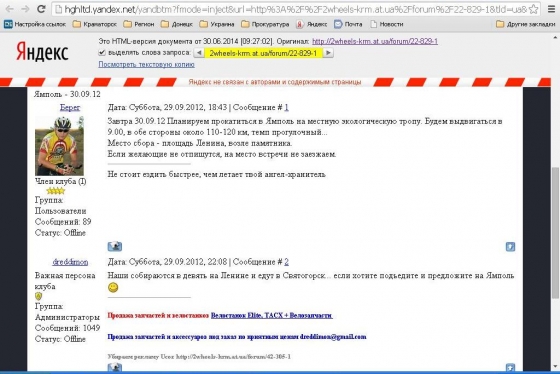The image size is (560, 374).
Task: Open the Почта bookmark
Action: (x=348, y=24)
